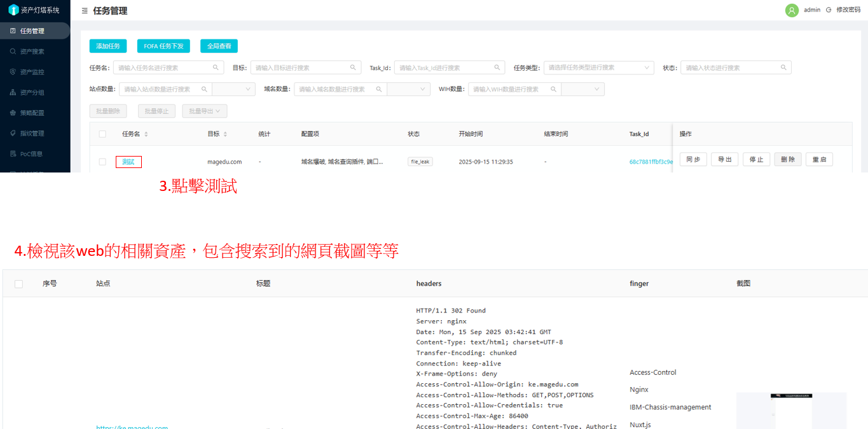Click the 修改密码 link
This screenshot has height=429, width=868.
[x=848, y=10]
